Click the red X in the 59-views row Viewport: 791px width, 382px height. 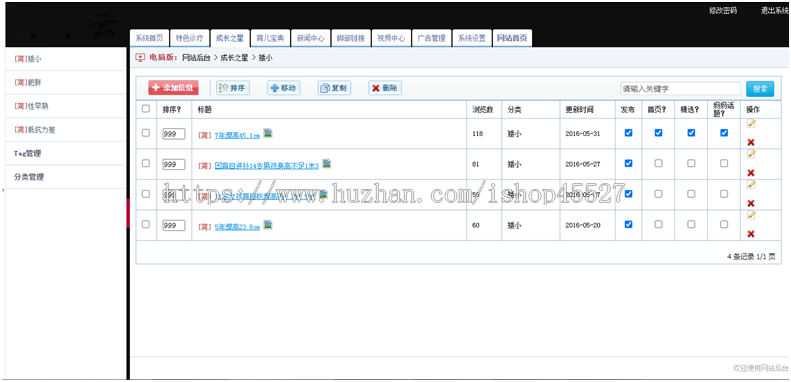(x=751, y=203)
